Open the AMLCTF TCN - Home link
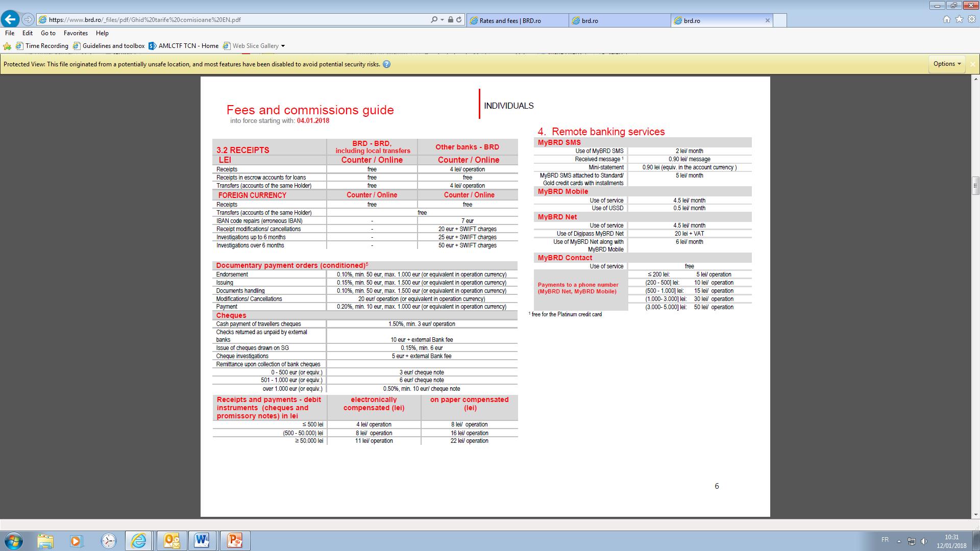 pyautogui.click(x=188, y=46)
